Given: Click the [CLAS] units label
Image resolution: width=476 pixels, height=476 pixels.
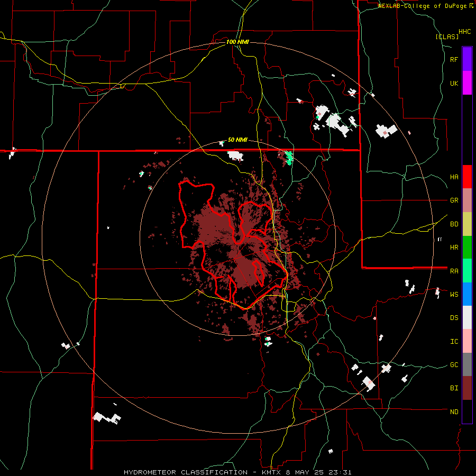Looking at the screenshot, I should [447, 36].
